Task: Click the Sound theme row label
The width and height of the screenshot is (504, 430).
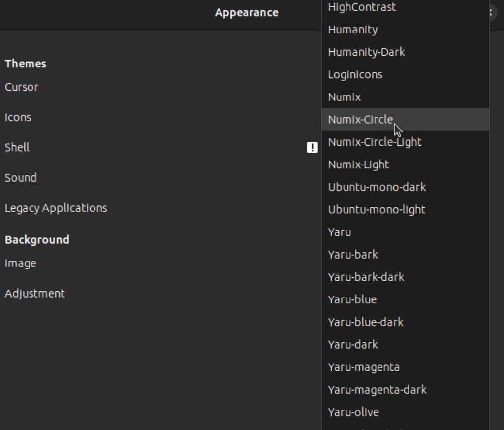Action: coord(21,177)
